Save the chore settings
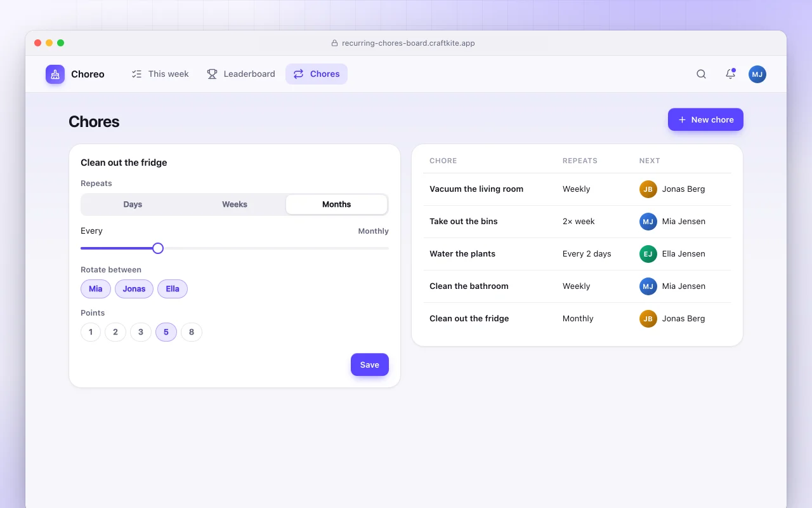The height and width of the screenshot is (508, 812). pos(370,364)
